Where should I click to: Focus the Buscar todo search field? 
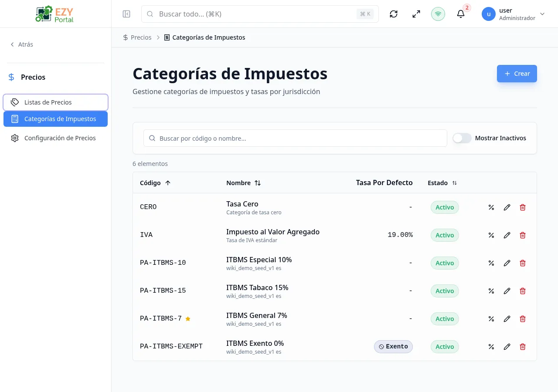(260, 14)
